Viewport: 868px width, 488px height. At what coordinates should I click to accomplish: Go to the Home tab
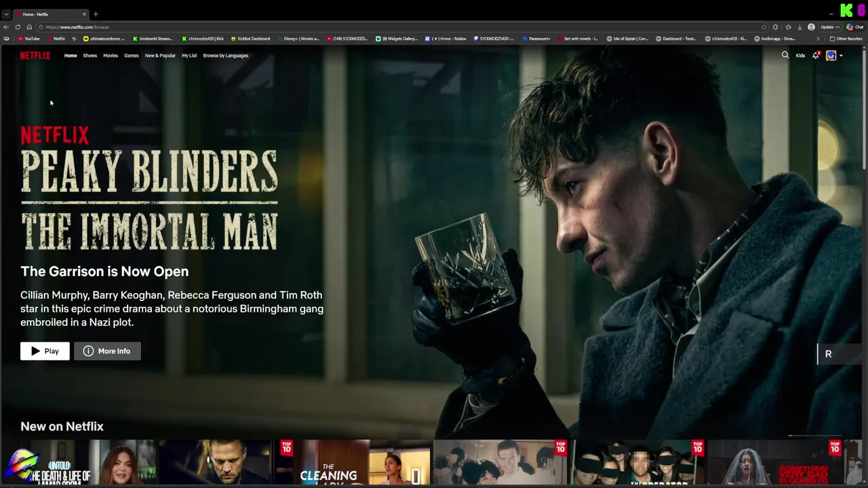[x=71, y=56]
